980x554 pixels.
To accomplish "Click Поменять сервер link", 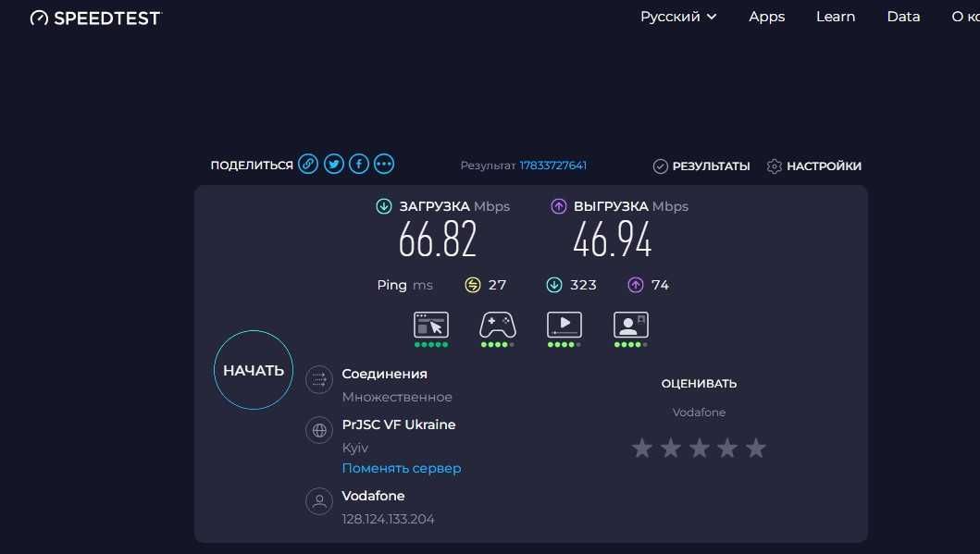I will [402, 468].
